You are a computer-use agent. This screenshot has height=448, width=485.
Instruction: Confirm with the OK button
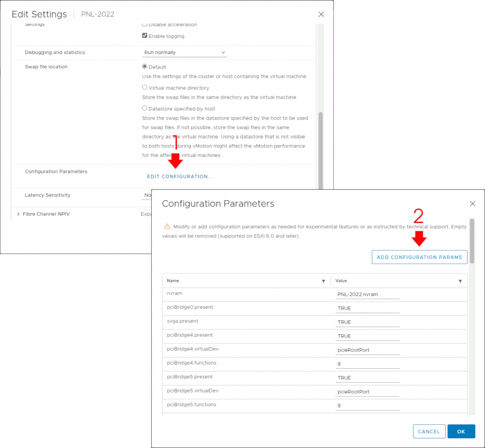pos(461,431)
